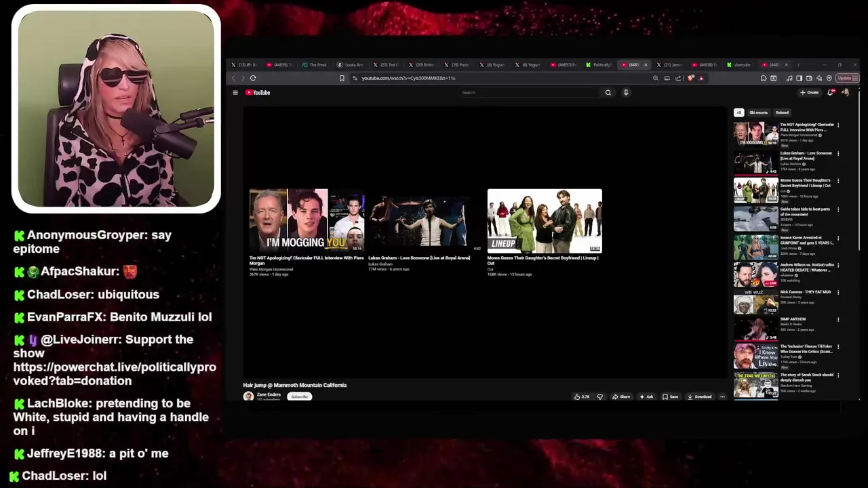This screenshot has height=488, width=868.
Task: Open WE WUZ Nick Fuentes sidebar thumbnail
Action: point(756,302)
